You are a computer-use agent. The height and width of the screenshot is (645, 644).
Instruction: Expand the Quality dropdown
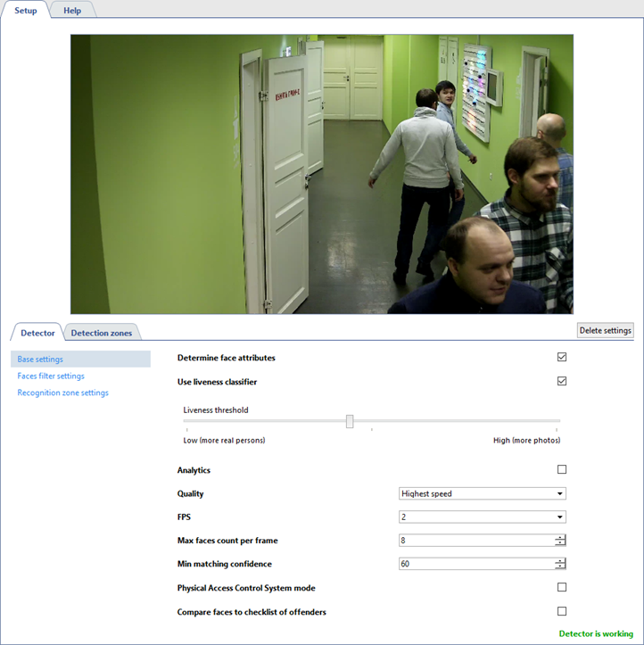482,493
